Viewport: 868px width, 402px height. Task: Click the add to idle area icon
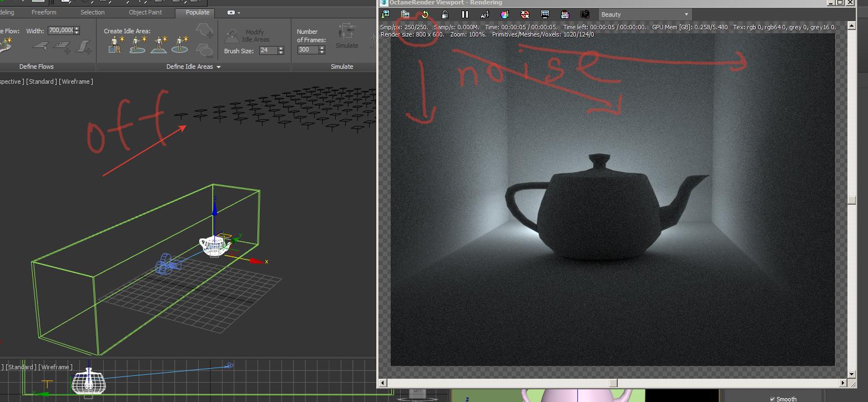(x=205, y=31)
